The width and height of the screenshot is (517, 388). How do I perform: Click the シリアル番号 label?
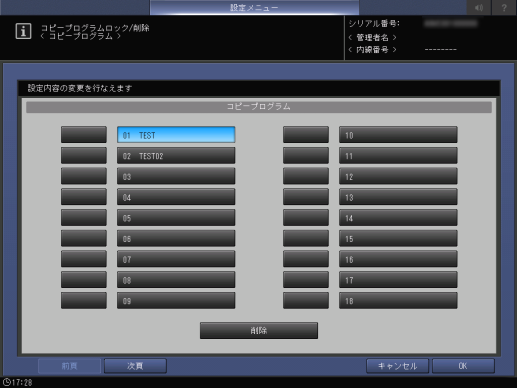point(374,24)
